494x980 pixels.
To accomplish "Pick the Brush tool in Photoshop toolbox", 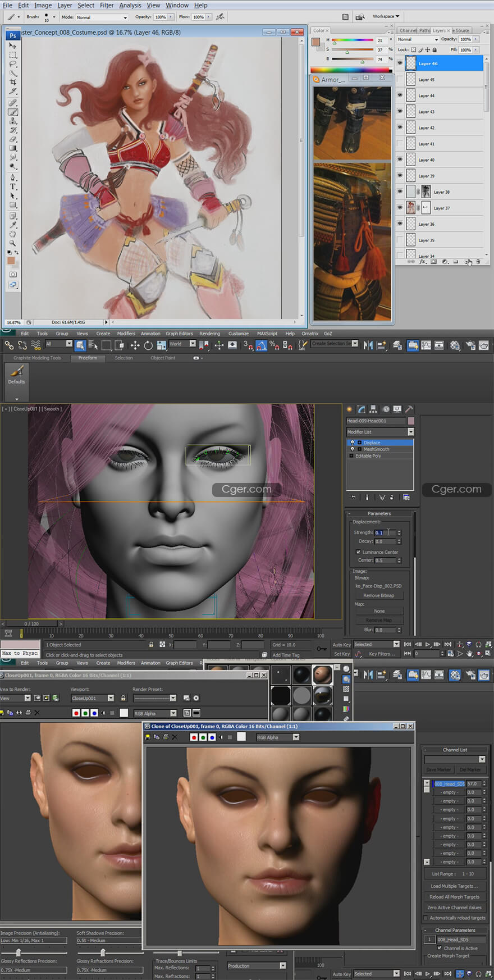I will pyautogui.click(x=12, y=112).
